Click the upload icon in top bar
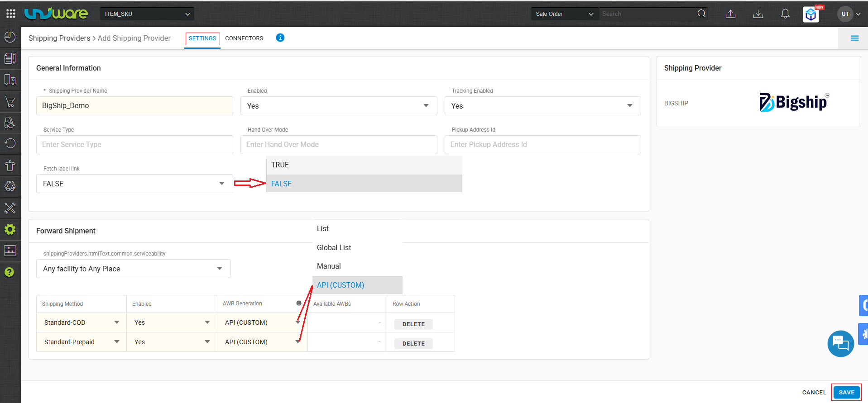Screen dimensions: 868x403 coord(730,14)
